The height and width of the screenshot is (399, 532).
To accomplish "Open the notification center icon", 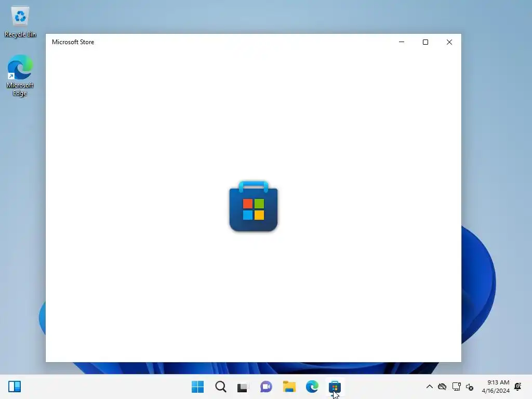I will click(x=518, y=387).
